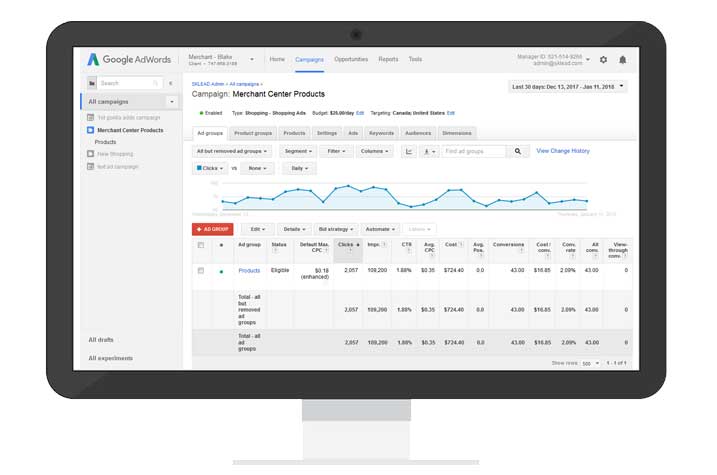This screenshot has height=475, width=717.
Task: Select the Ad groups tab
Action: click(x=210, y=133)
